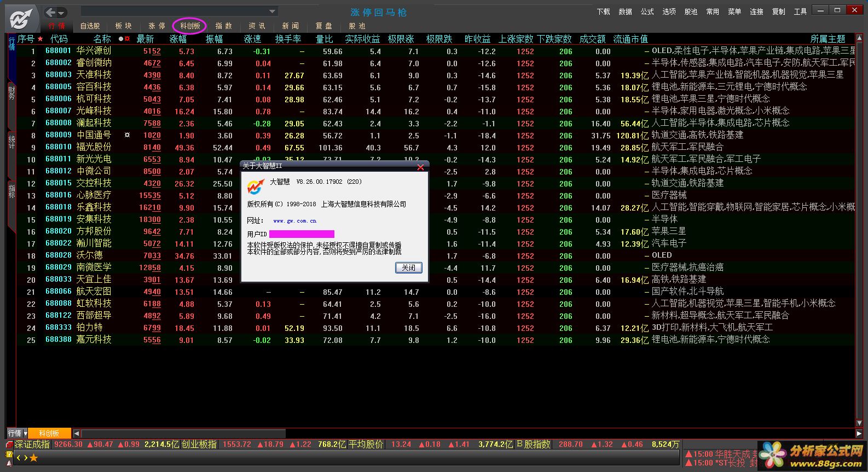Sort by the 最新 column header

point(145,39)
